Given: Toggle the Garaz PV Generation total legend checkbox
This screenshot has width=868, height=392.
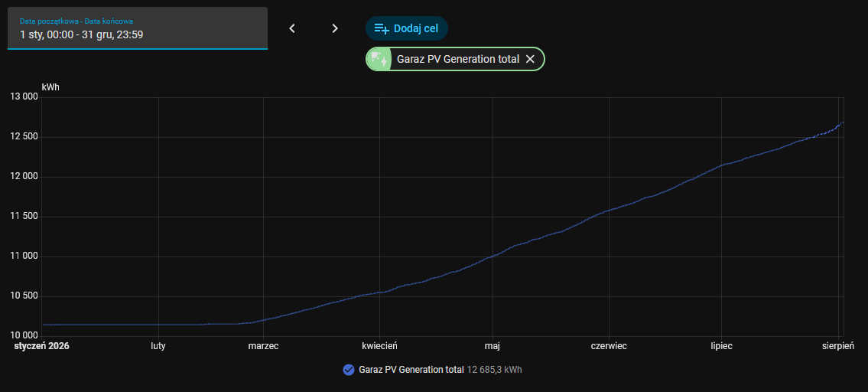Looking at the screenshot, I should click(x=348, y=369).
